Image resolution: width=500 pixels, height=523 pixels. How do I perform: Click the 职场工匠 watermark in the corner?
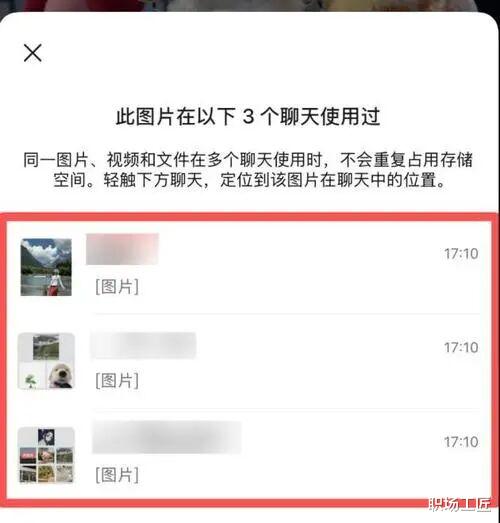(x=460, y=505)
